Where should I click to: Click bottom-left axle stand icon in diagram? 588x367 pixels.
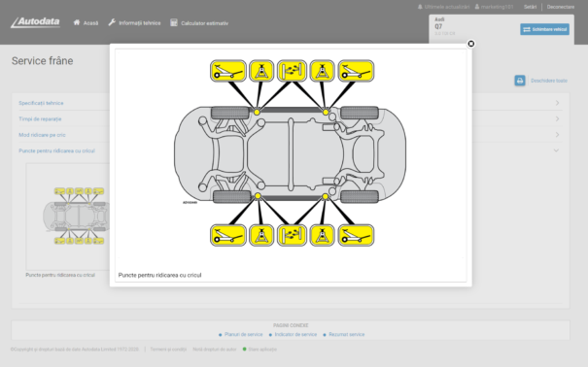tap(261, 235)
